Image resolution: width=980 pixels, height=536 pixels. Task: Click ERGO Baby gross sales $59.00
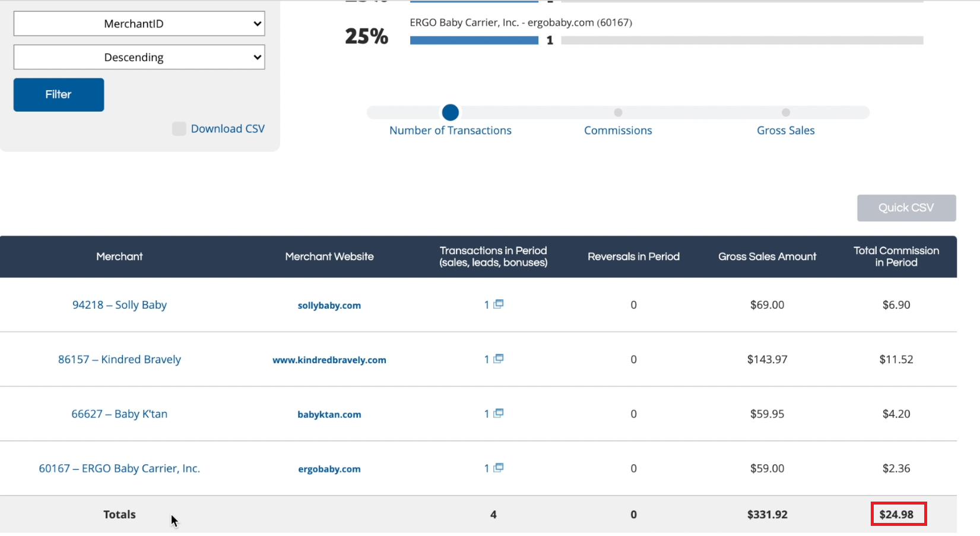coord(767,468)
